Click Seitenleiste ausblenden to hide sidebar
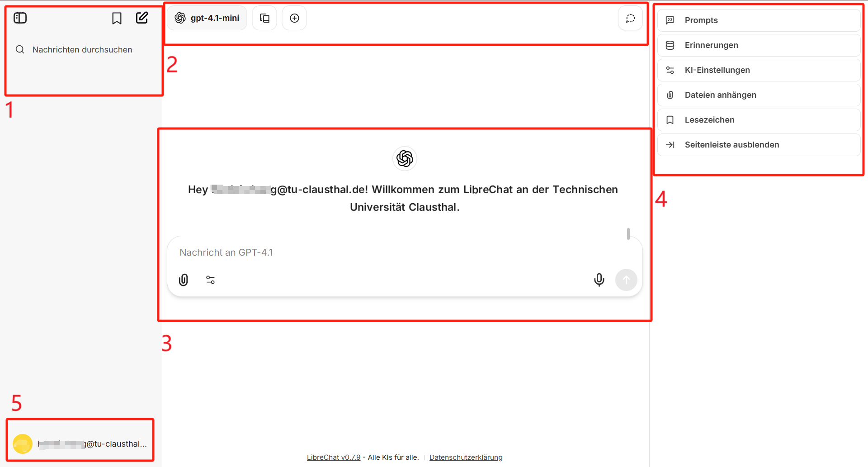868x467 pixels. [759, 145]
